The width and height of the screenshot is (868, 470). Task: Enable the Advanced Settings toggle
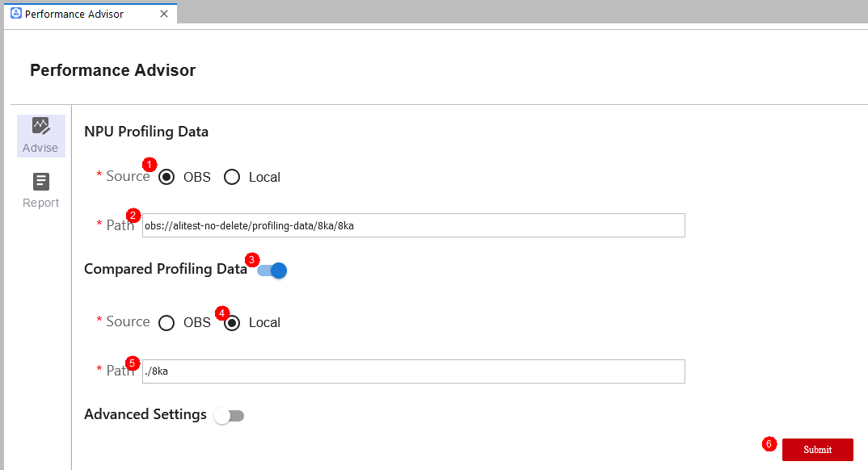[x=230, y=416]
